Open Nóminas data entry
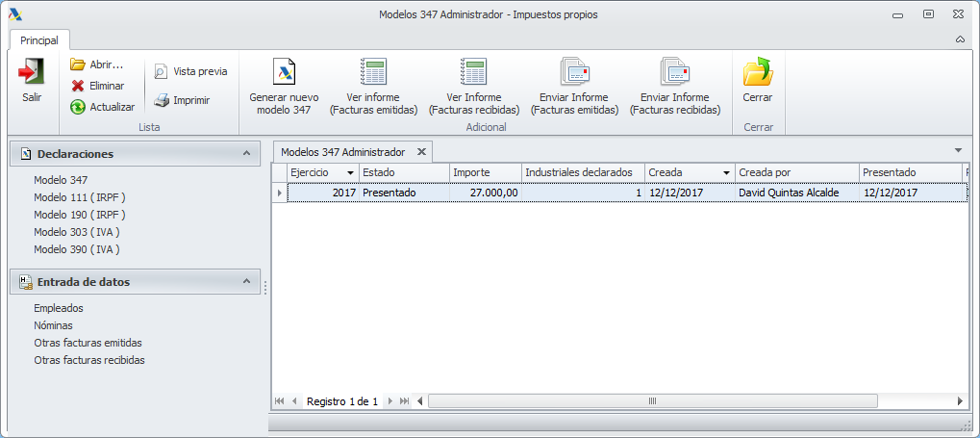 click(x=53, y=325)
